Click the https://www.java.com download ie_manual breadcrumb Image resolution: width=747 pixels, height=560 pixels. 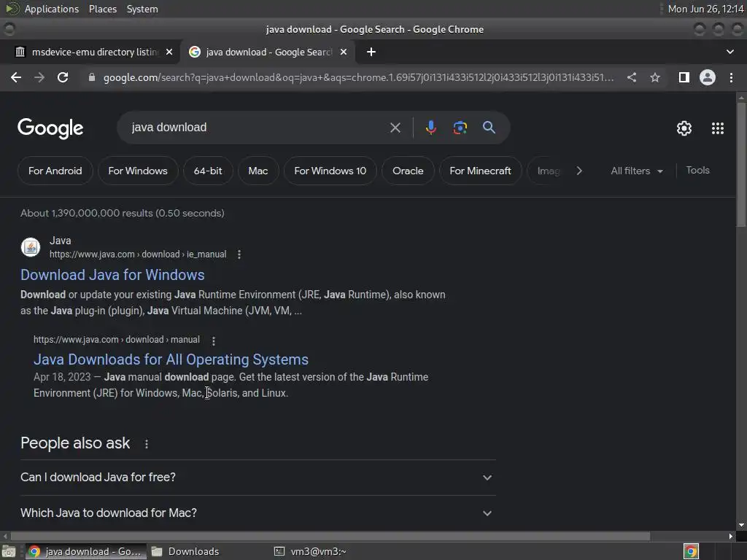(x=138, y=254)
